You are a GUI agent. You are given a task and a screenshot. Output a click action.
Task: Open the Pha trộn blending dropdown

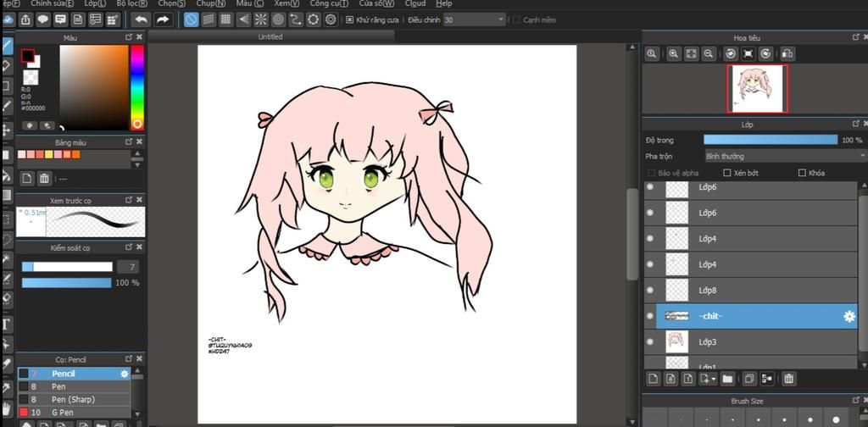coord(786,157)
